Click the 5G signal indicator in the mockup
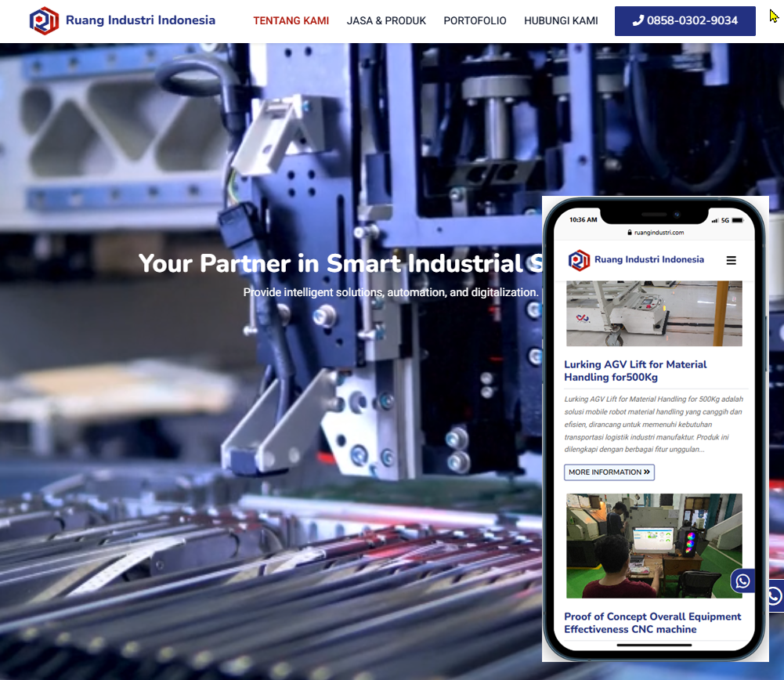This screenshot has height=680, width=784. (724, 220)
